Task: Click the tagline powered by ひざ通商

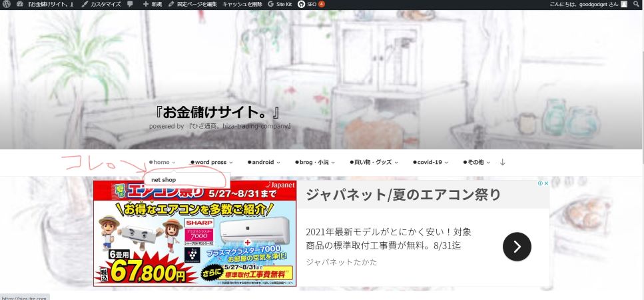Action: (220, 126)
